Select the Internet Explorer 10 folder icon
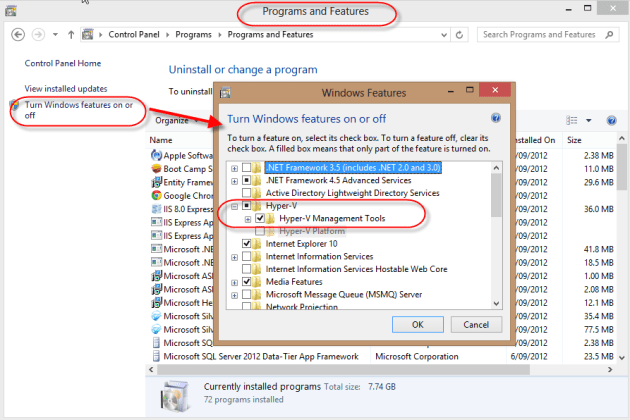The image size is (630, 420). (256, 244)
